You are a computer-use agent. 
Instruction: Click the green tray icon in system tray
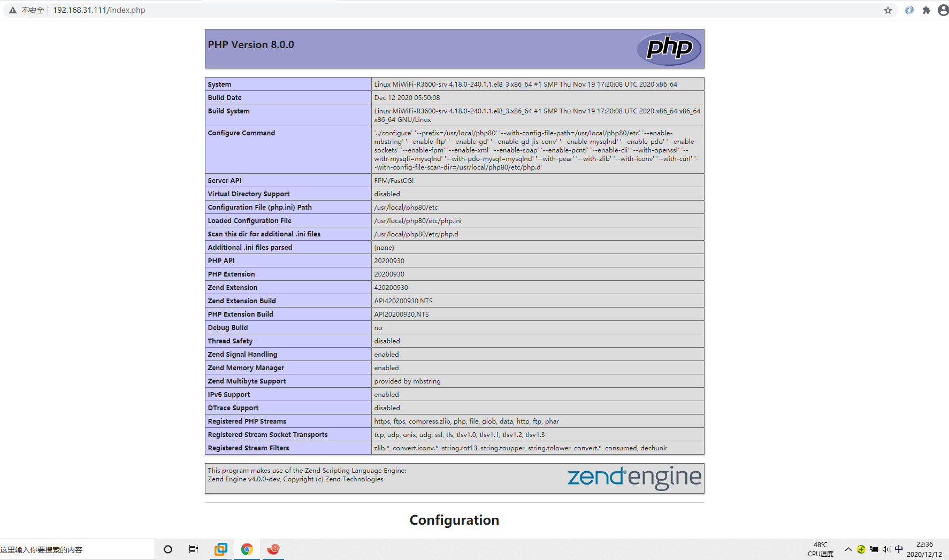[x=861, y=549]
